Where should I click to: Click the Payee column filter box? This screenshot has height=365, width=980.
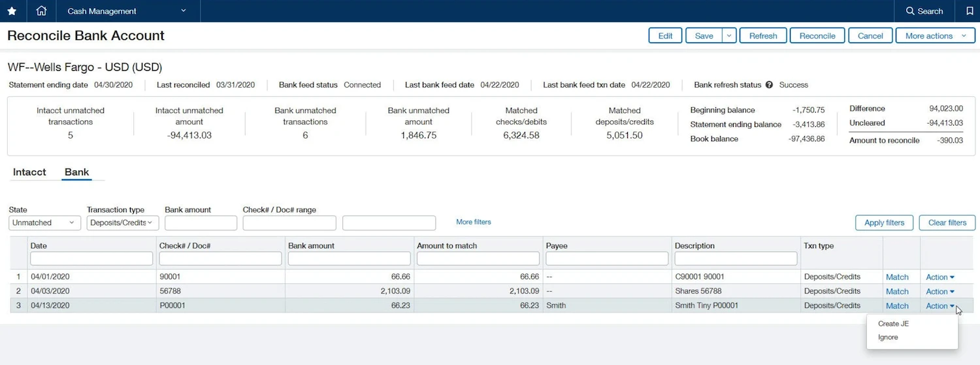[607, 259]
